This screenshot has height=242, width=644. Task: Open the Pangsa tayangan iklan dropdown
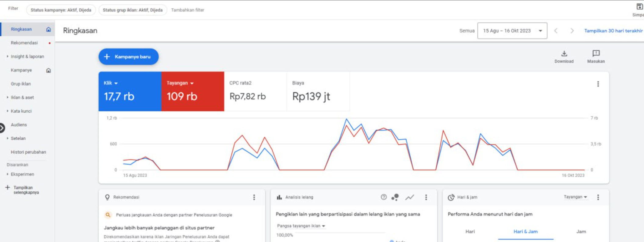[x=301, y=226]
